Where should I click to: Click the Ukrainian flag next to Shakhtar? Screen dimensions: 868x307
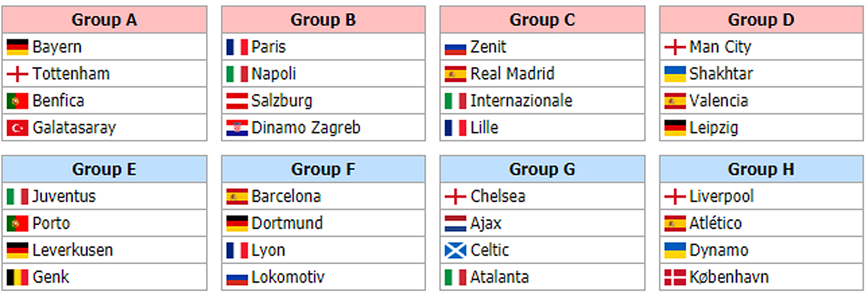coord(675,74)
